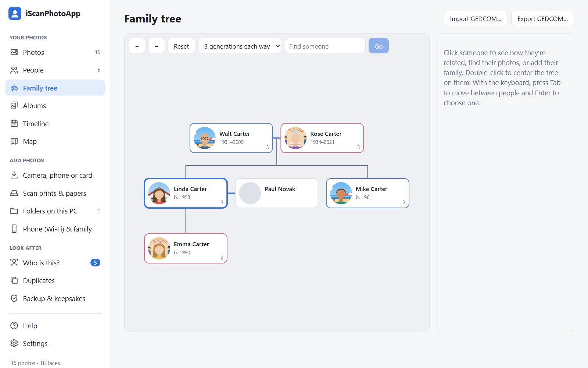Select the Paul Novak name text
588x368 pixels.
[x=280, y=189]
